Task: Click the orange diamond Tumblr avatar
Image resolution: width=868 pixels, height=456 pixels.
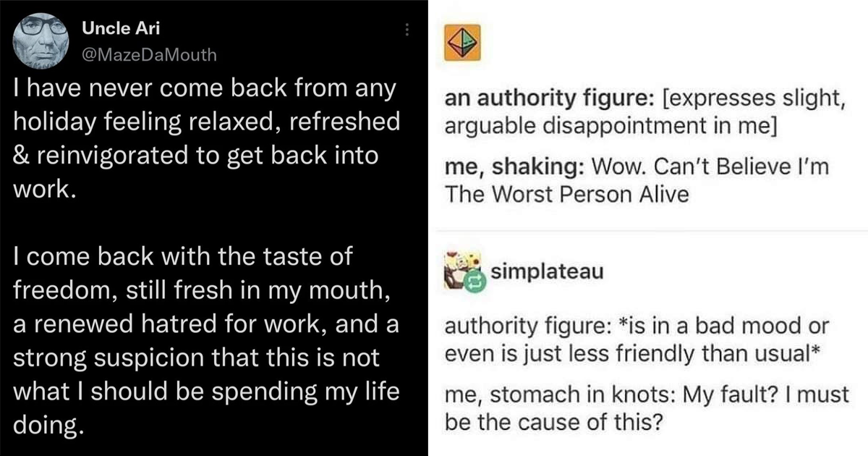Action: point(462,46)
